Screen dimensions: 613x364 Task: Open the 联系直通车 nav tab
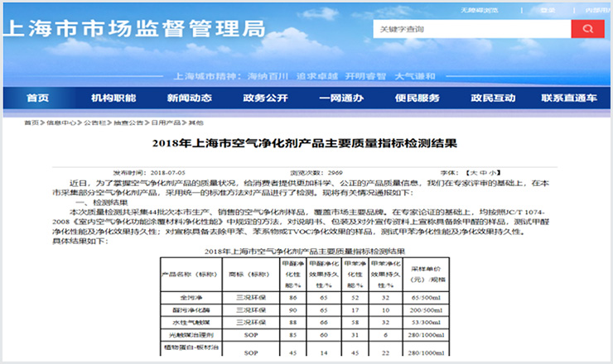click(x=569, y=98)
